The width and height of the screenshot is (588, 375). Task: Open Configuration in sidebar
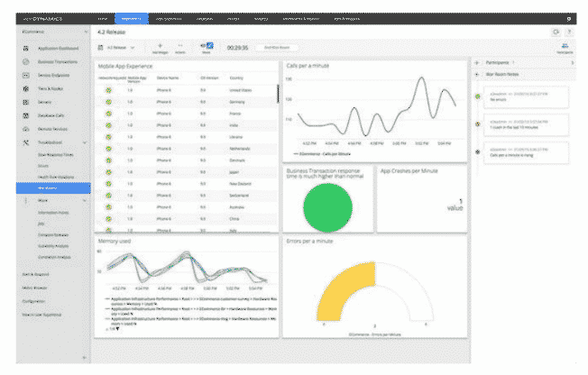(33, 301)
